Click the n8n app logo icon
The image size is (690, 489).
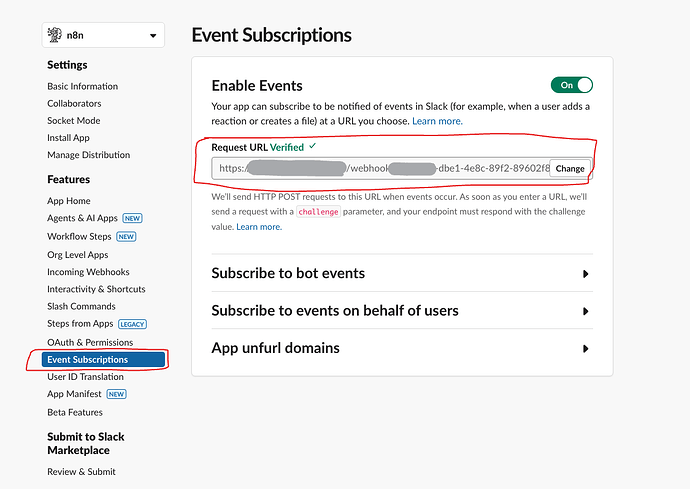point(55,35)
